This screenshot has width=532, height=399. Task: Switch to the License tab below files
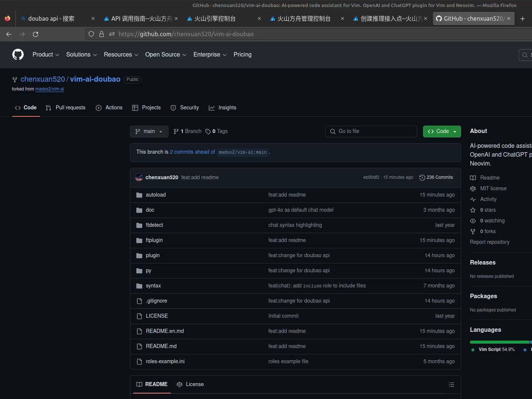point(190,385)
